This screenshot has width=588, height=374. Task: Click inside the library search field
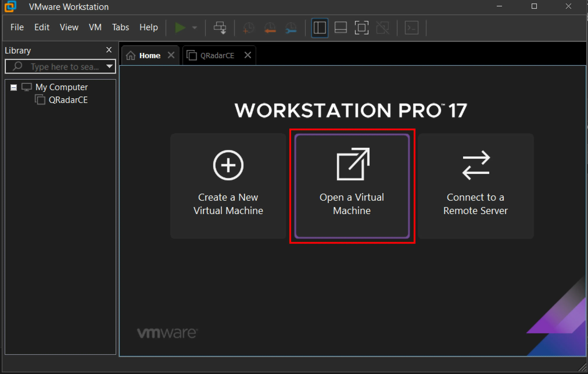pos(61,66)
